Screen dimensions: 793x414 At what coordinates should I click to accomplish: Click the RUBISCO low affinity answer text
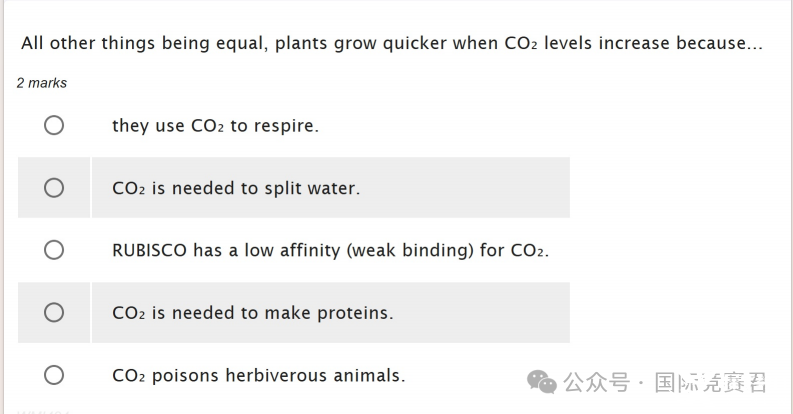click(330, 250)
